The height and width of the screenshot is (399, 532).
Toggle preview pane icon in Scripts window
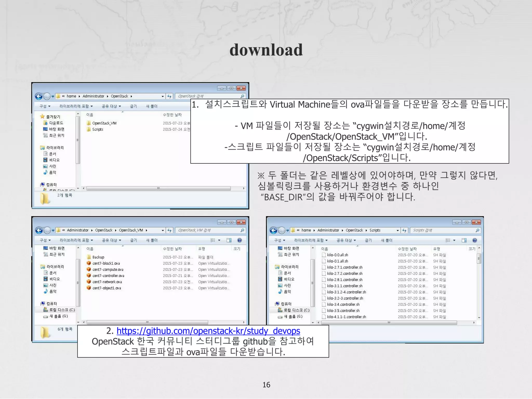point(464,241)
